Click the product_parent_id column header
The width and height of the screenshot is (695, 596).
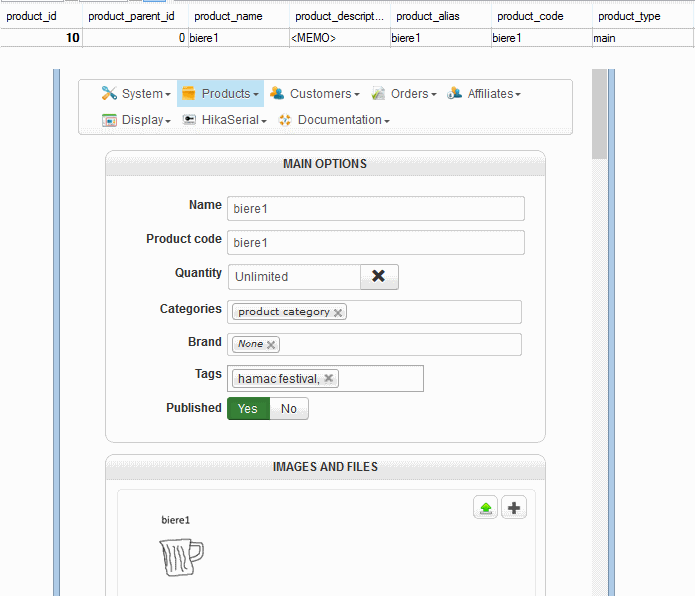pyautogui.click(x=135, y=16)
